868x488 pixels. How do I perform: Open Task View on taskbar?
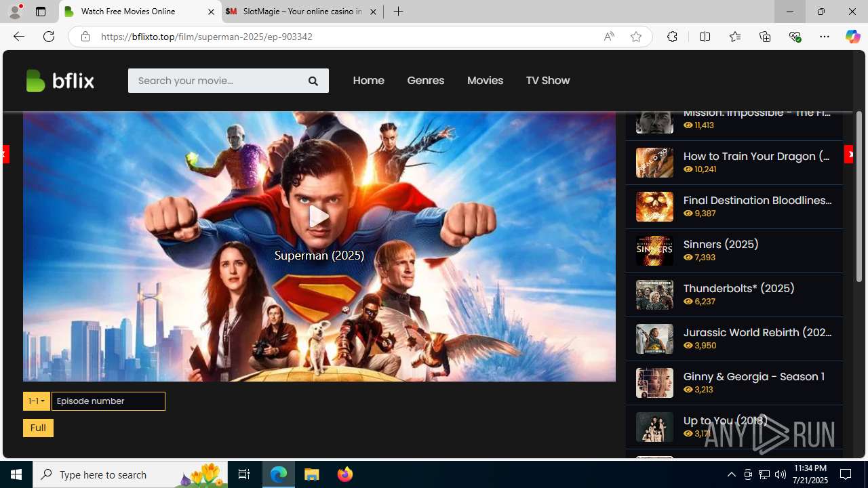pyautogui.click(x=244, y=474)
